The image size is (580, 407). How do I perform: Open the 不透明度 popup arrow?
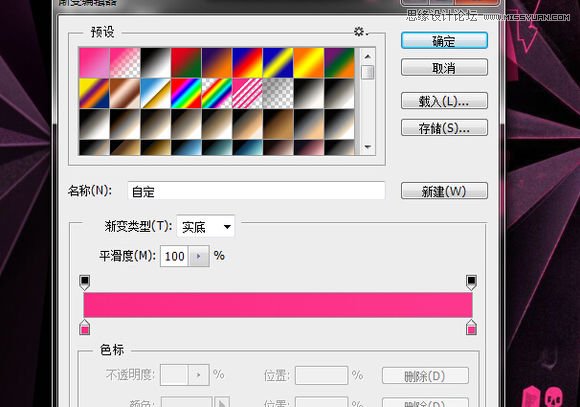[x=199, y=375]
